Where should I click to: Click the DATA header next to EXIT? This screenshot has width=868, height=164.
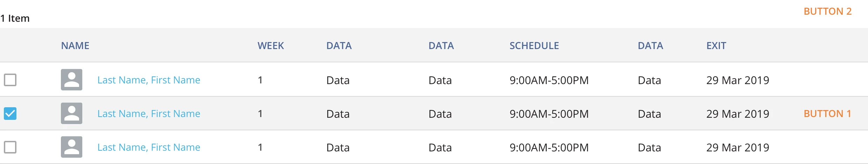coord(650,46)
